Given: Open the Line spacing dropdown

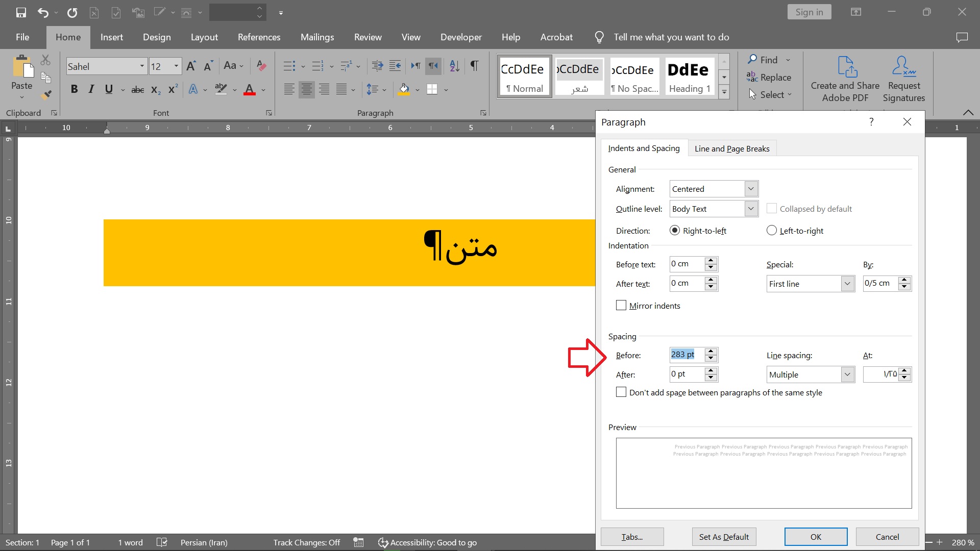Looking at the screenshot, I should [847, 374].
